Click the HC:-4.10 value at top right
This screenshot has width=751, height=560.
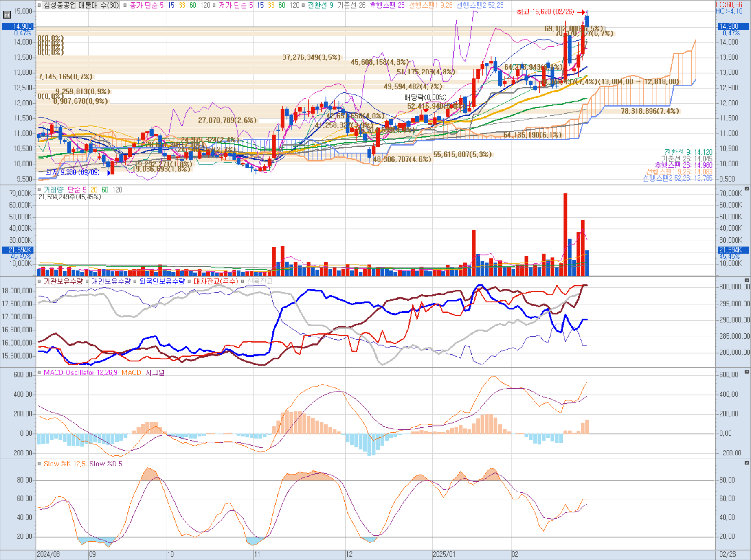click(729, 11)
